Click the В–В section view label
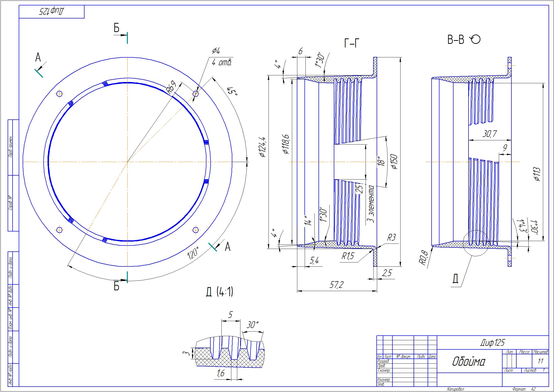The width and height of the screenshot is (554, 392). pos(455,40)
